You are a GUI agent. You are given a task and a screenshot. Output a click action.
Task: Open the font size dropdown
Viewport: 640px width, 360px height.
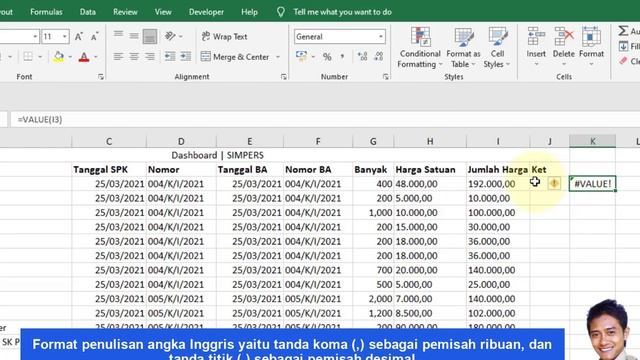(x=65, y=37)
